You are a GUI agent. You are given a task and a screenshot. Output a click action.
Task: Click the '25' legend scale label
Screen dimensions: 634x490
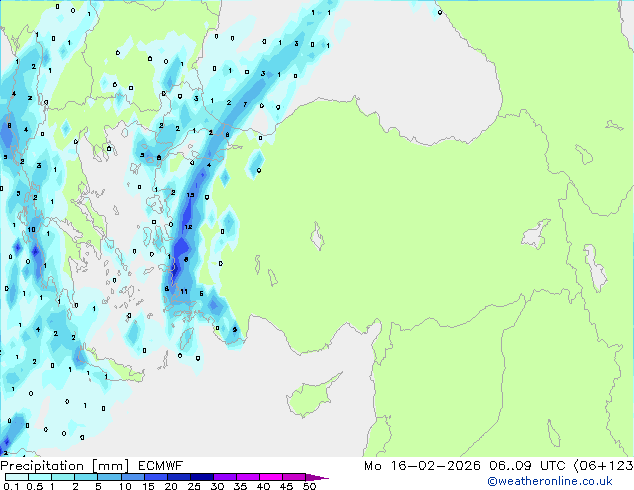click(x=194, y=486)
